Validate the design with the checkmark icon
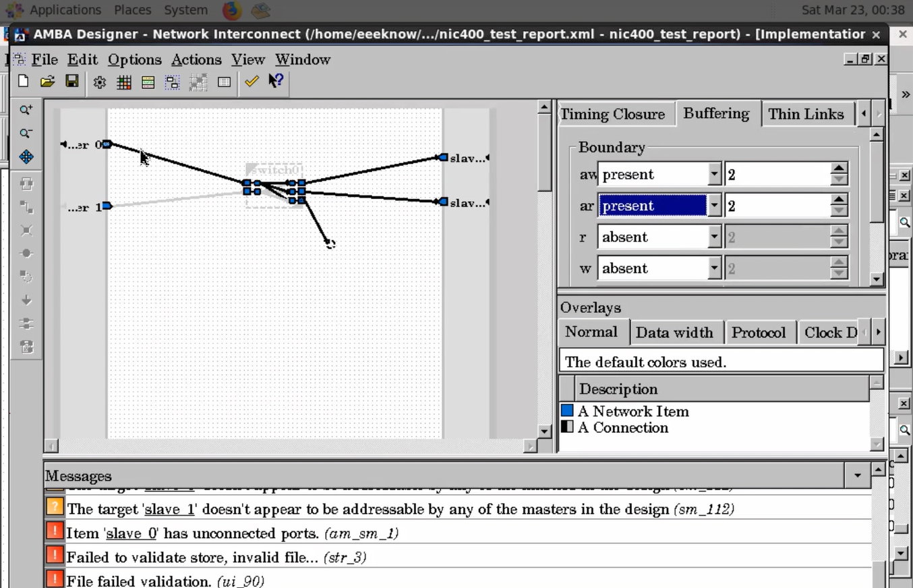 [x=252, y=82]
